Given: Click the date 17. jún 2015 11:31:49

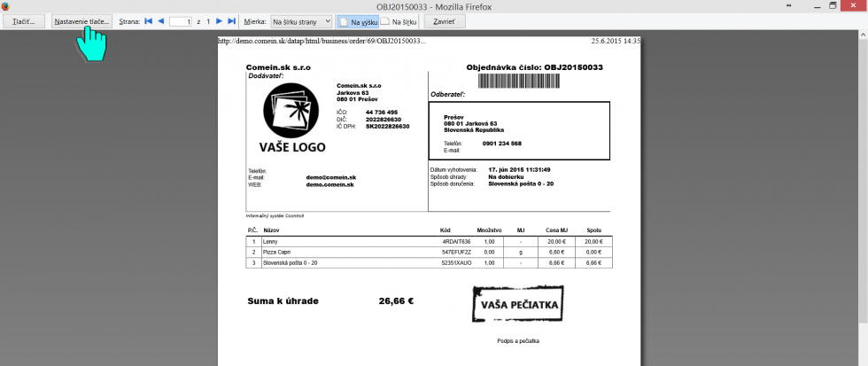Looking at the screenshot, I should 519,169.
